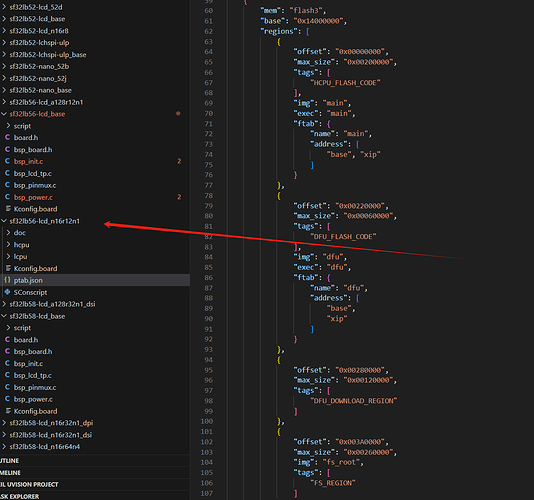Image resolution: width=534 pixels, height=500 pixels.
Task: Click the C icon beside board.h in sf32lb56-lcd_base
Action: tap(7, 137)
